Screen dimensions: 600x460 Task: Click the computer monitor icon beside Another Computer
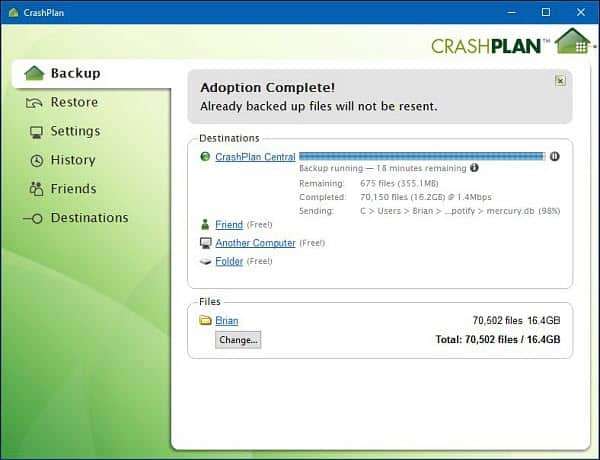206,243
